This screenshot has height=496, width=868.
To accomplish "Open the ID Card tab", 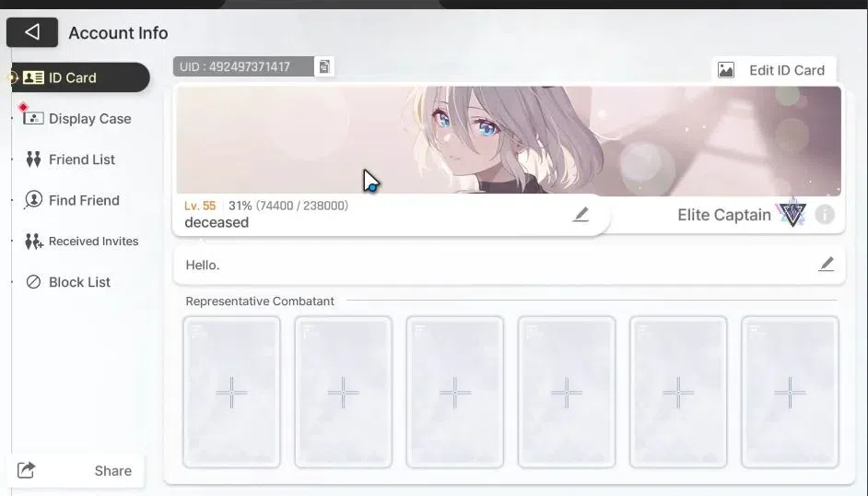I will 80,77.
